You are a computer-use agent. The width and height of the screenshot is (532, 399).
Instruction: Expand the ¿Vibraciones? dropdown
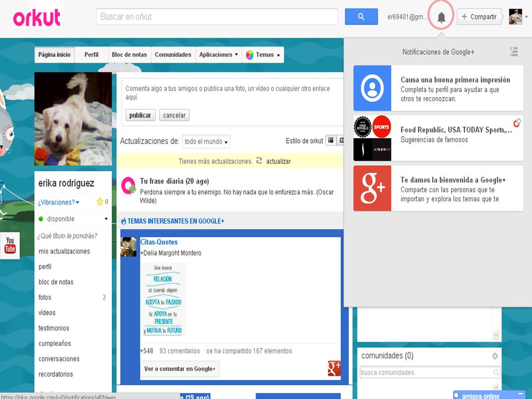58,202
